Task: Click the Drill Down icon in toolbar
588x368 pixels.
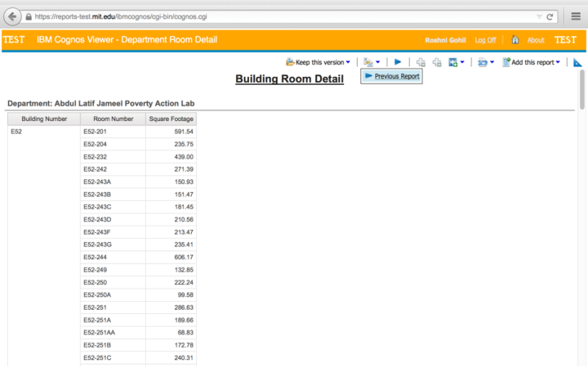Action: point(421,62)
